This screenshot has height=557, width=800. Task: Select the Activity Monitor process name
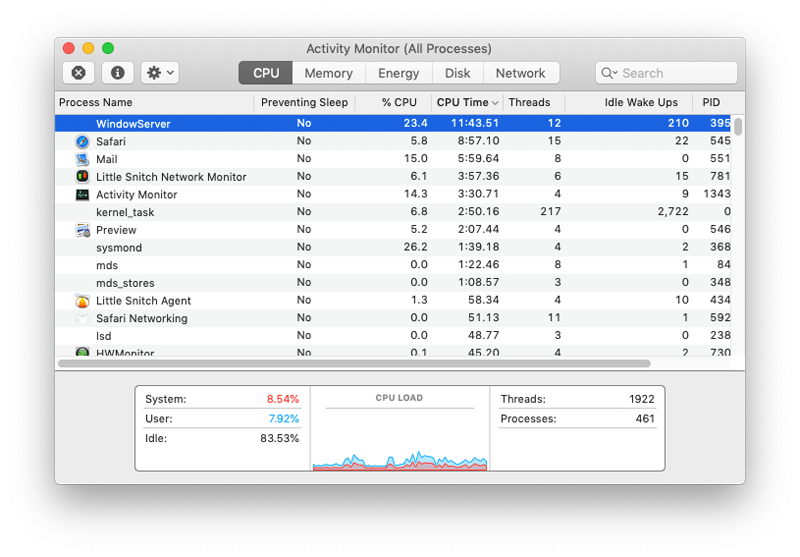tap(137, 194)
